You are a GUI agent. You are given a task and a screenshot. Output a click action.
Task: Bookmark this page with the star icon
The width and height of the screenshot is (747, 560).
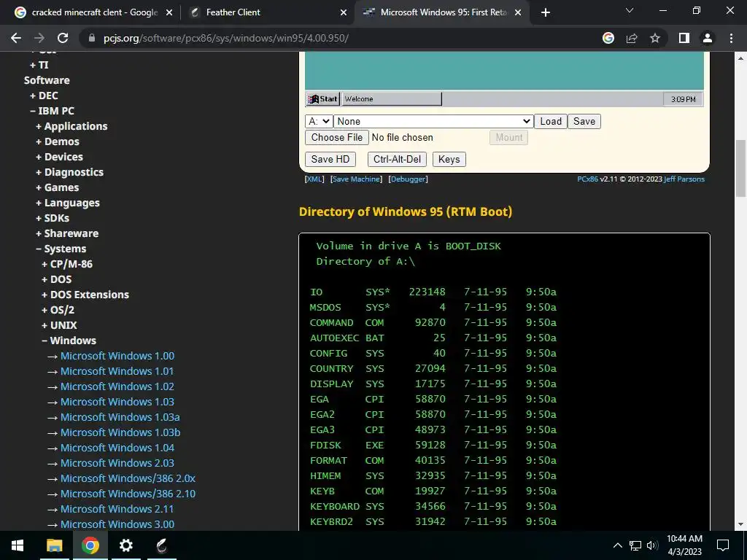click(x=655, y=38)
